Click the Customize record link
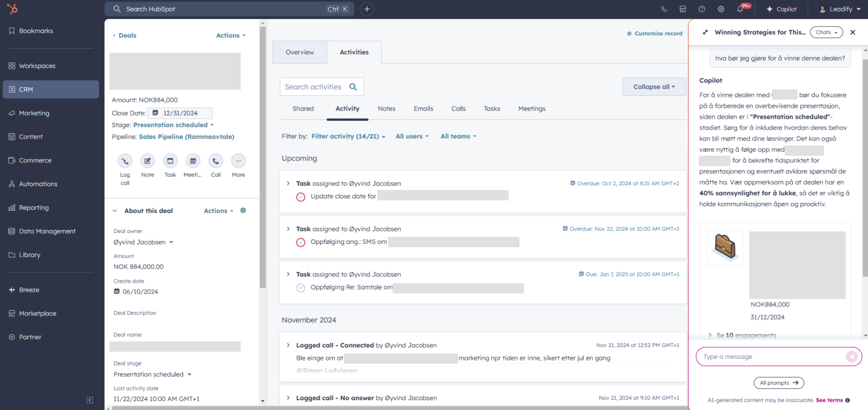868x410 pixels. pos(655,34)
